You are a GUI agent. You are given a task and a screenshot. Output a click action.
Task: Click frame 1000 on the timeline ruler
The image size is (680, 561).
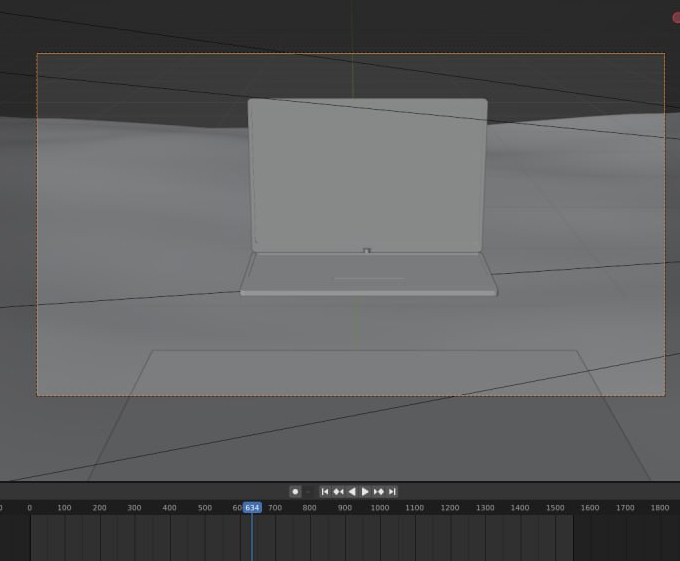pyautogui.click(x=380, y=508)
